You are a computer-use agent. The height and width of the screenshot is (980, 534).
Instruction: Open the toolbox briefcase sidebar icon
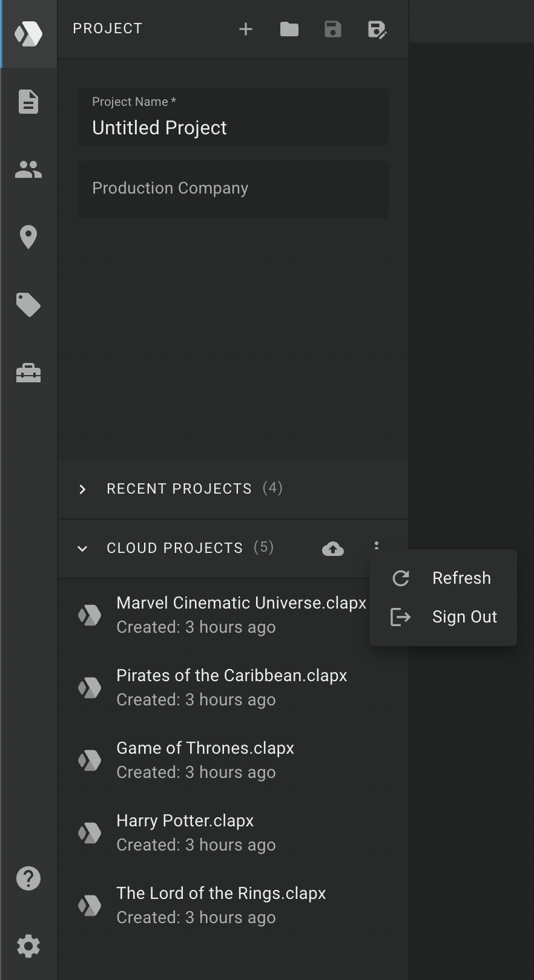[x=28, y=373]
